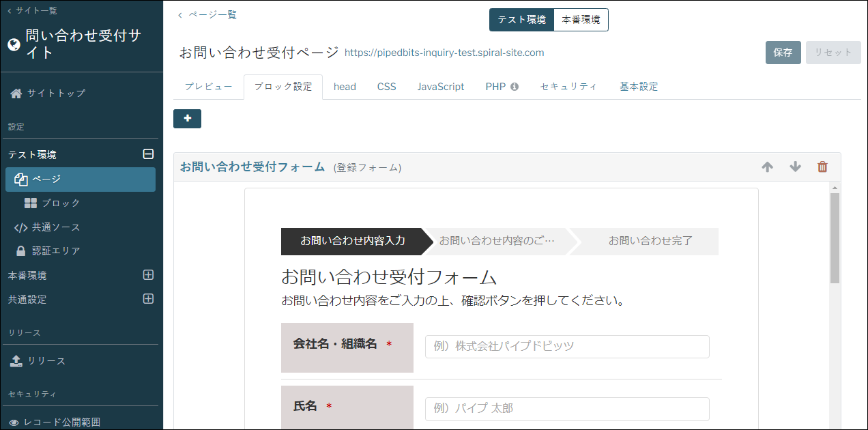Open レコード公開範囲 in the sidebar

tap(55, 422)
